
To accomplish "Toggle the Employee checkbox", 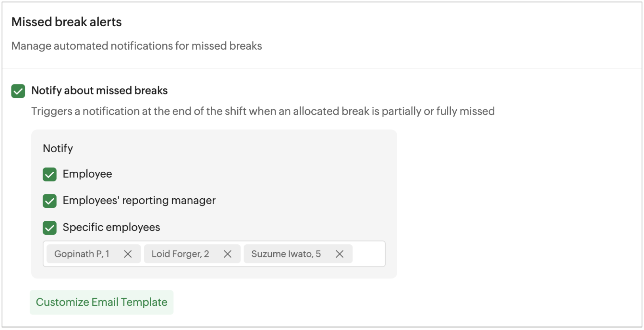I will tap(50, 174).
